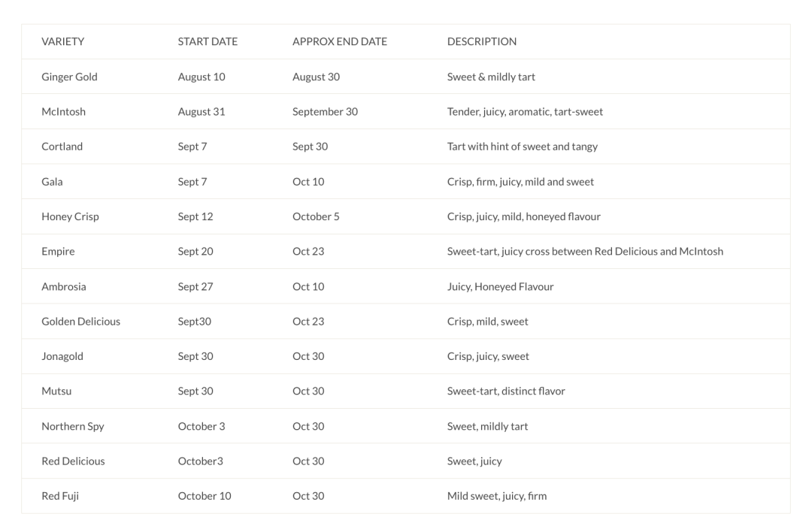Click Cortland in the variety column

62,147
